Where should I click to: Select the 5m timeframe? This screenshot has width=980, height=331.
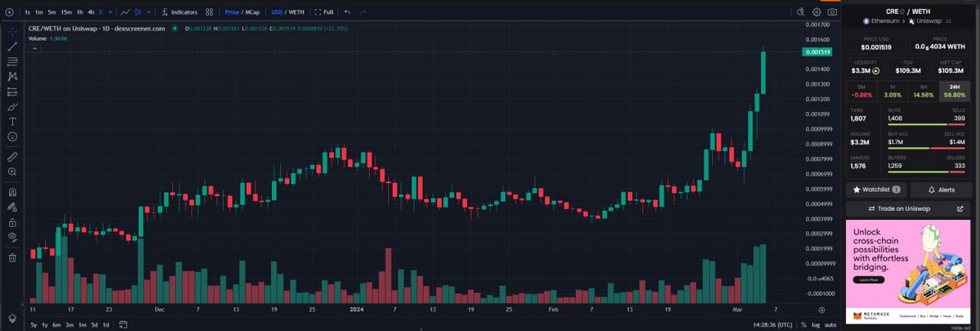tap(51, 12)
